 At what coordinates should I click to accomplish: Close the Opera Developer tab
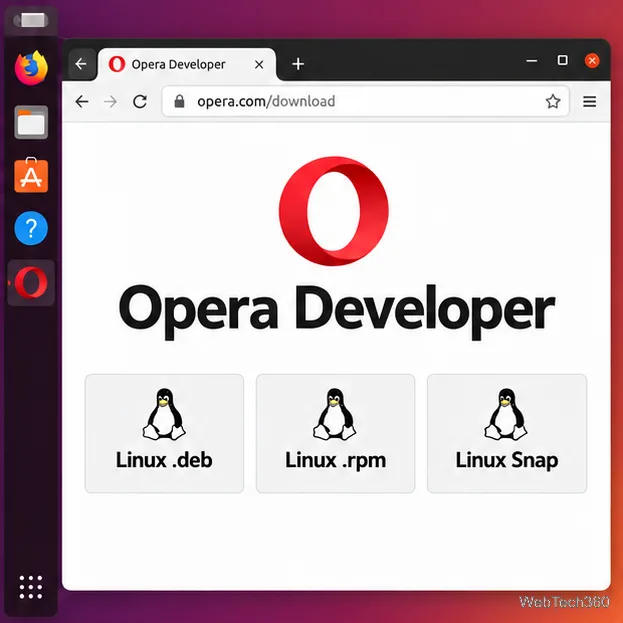tap(259, 64)
